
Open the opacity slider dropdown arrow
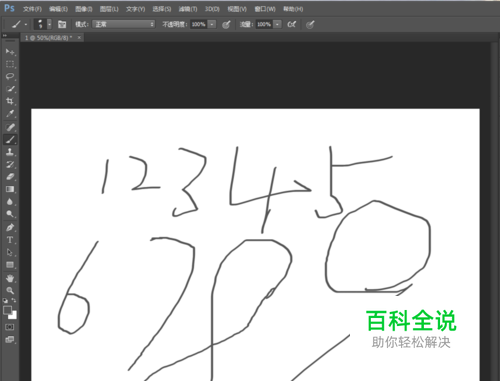coord(212,24)
